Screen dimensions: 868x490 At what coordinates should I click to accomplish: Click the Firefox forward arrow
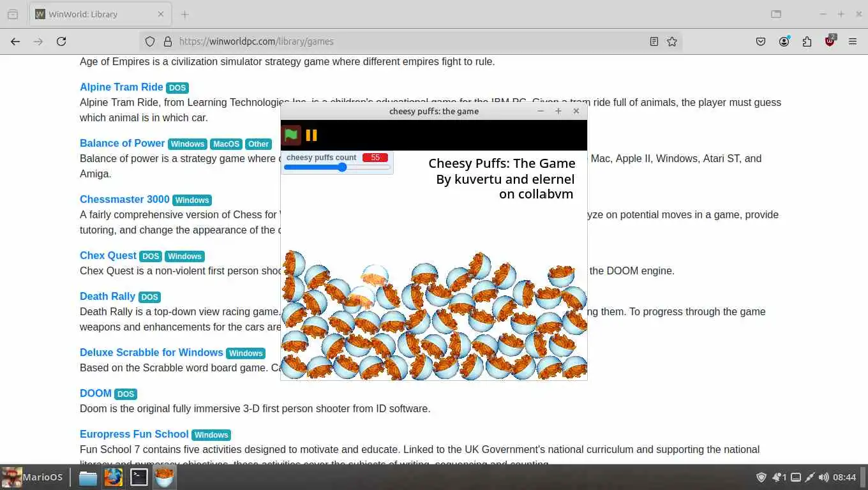(38, 41)
